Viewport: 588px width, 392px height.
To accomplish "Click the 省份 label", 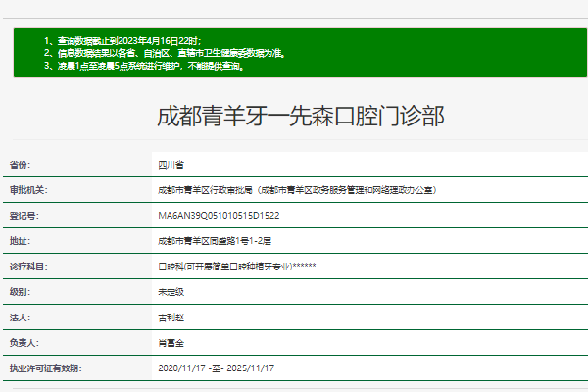I will pos(20,165).
